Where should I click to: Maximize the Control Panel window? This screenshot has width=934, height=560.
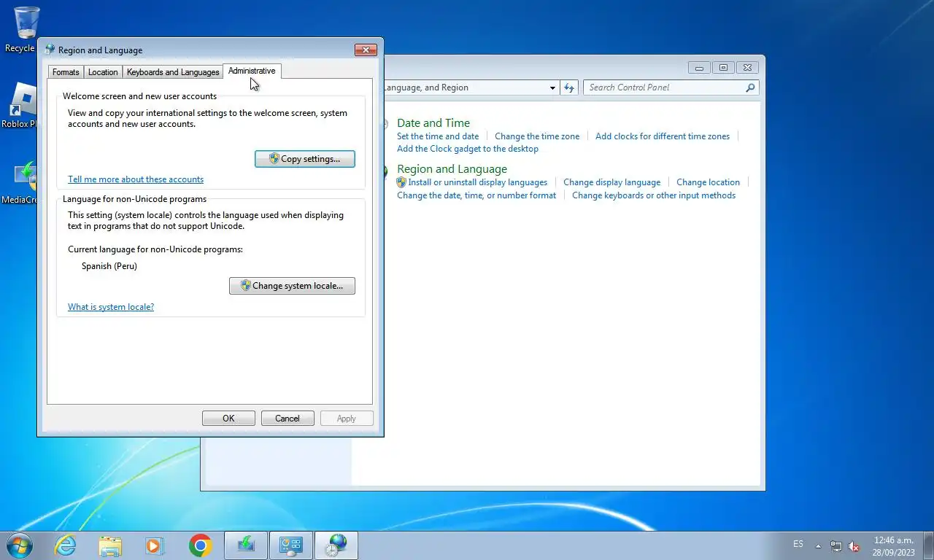pyautogui.click(x=723, y=68)
